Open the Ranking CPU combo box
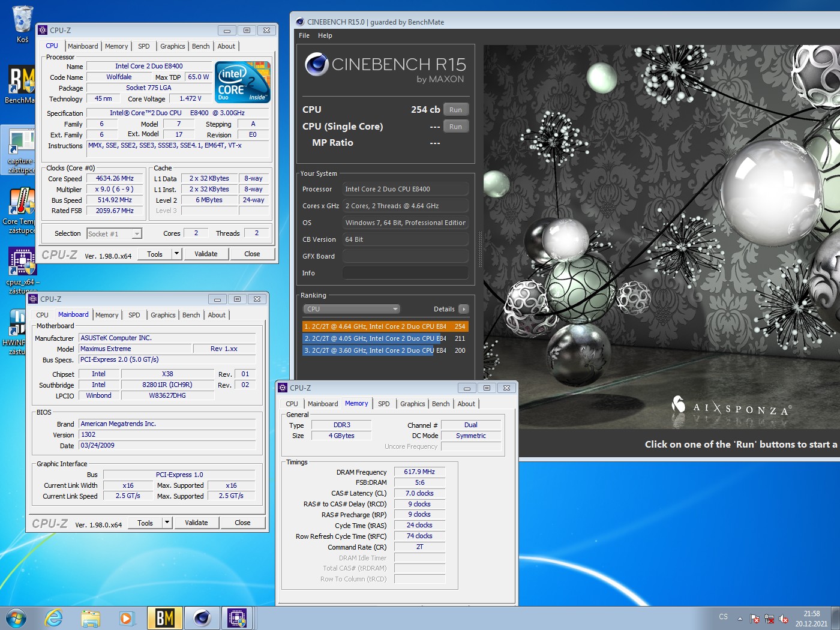 [x=352, y=309]
